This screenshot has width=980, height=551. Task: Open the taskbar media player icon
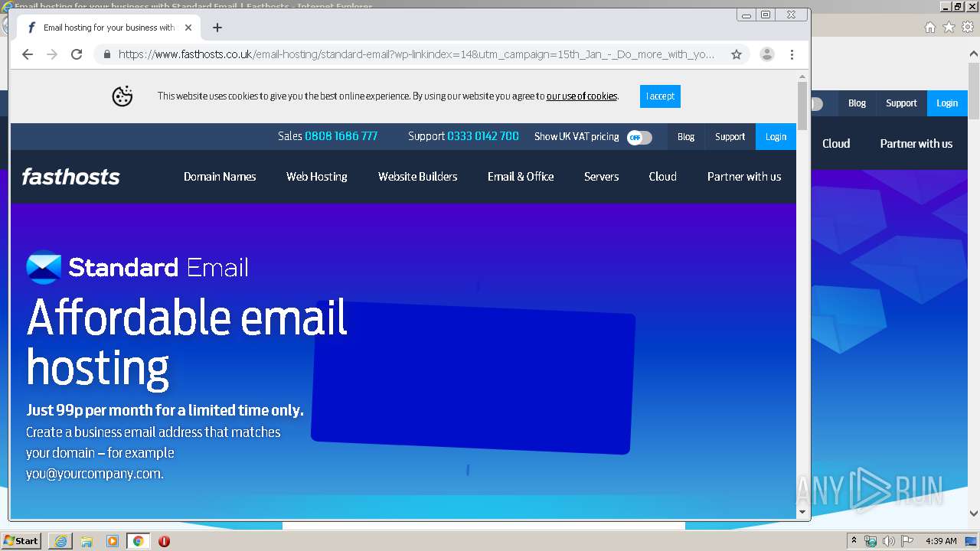[x=113, y=541]
